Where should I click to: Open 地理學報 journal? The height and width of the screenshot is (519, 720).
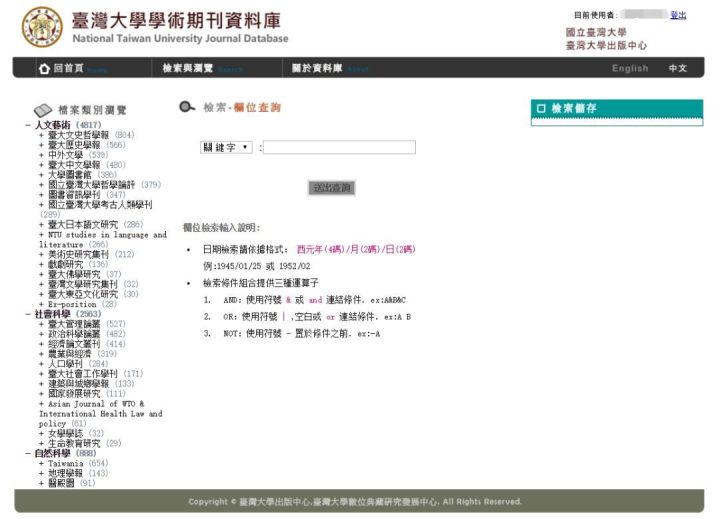66,474
